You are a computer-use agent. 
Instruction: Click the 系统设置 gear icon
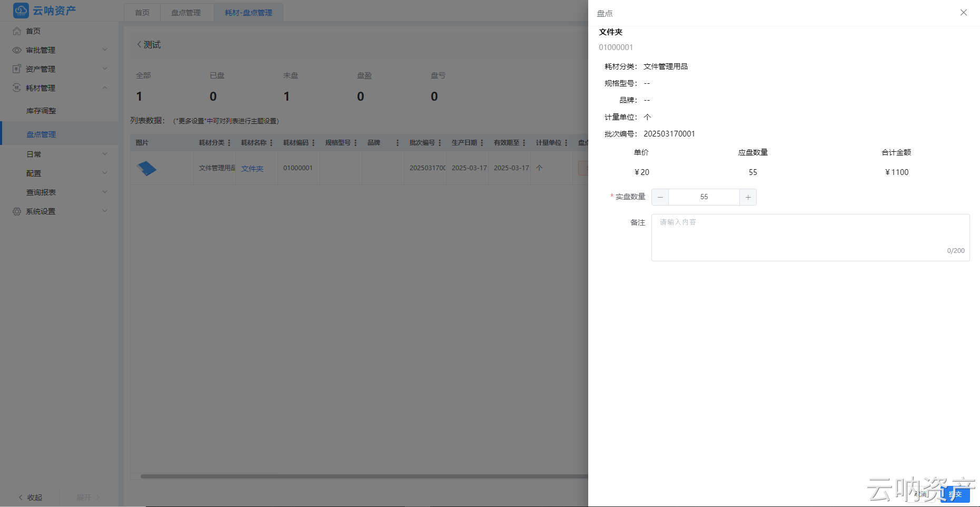click(x=16, y=211)
